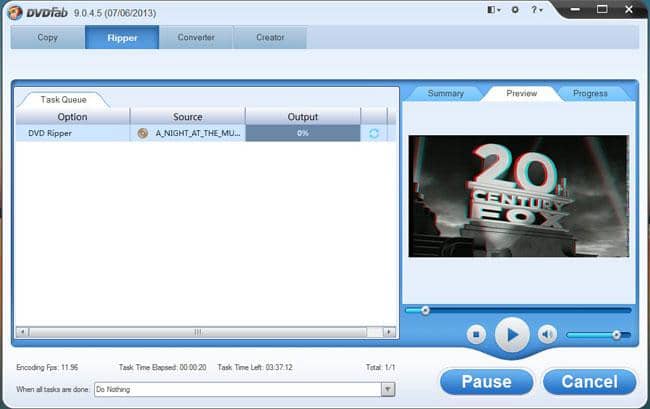Click the DVDFab logo icon
650x409 pixels.
pyautogui.click(x=15, y=12)
